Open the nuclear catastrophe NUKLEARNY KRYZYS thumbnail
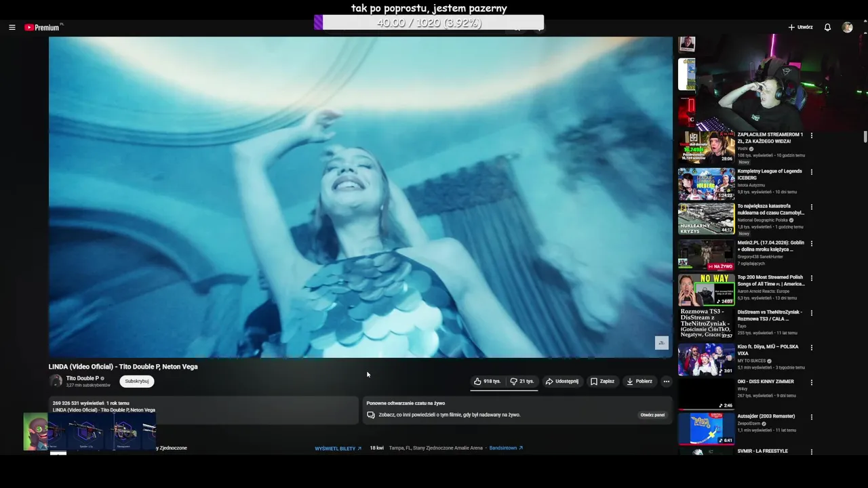The image size is (868, 488). click(x=706, y=218)
